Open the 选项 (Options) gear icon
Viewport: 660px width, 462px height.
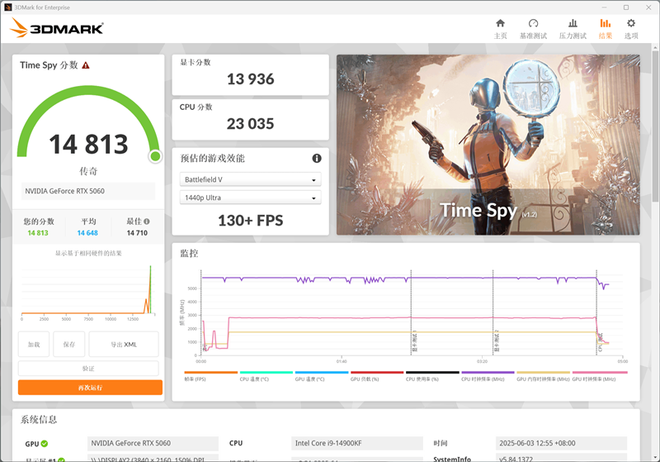point(631,28)
